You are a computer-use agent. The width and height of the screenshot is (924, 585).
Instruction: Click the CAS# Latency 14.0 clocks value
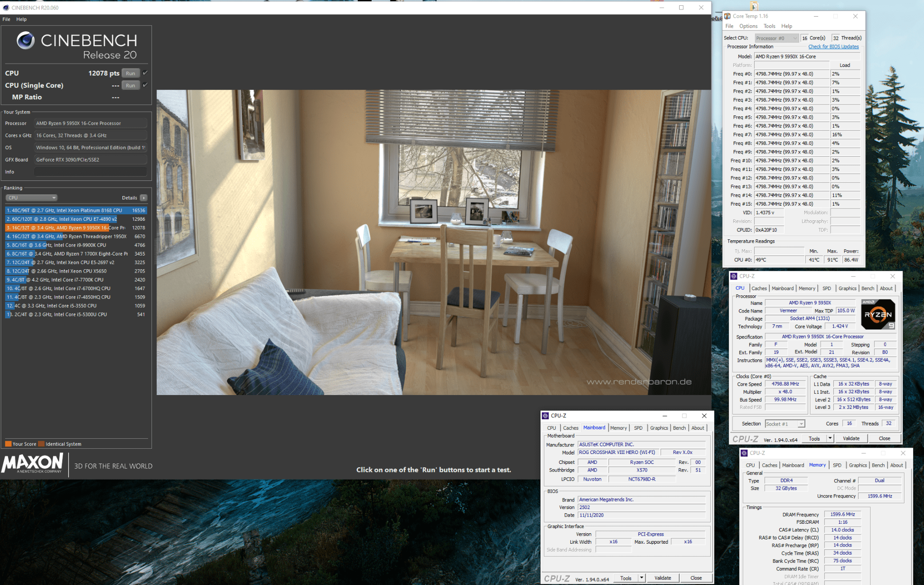tap(842, 530)
